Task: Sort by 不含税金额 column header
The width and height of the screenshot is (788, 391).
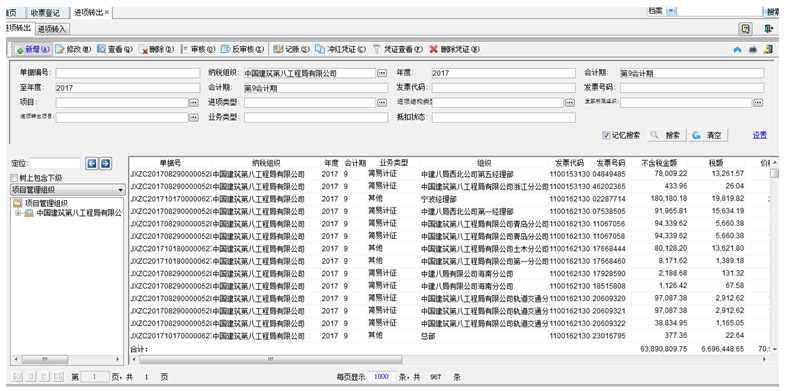Action: [x=659, y=163]
